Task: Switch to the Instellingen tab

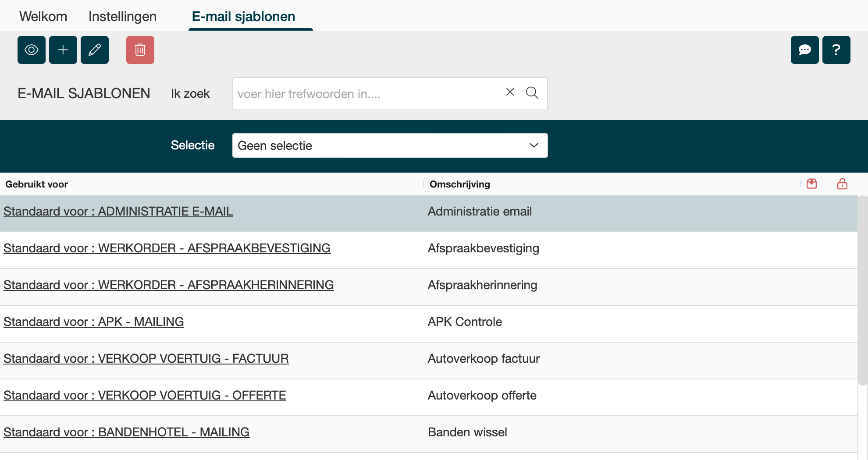Action: click(x=122, y=17)
